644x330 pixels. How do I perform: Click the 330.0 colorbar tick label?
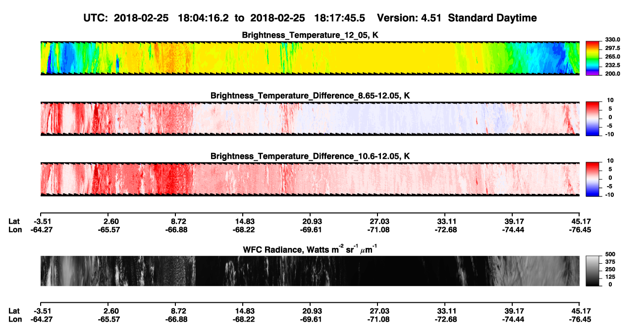613,40
